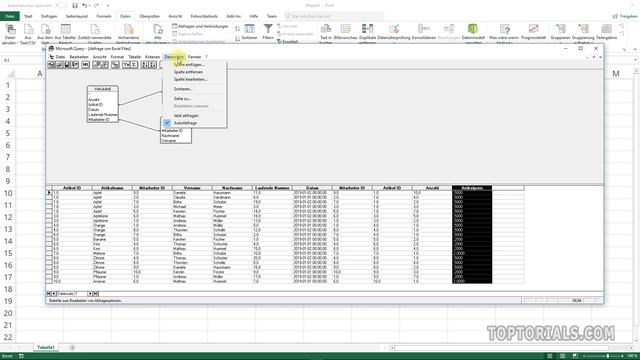Click the New Query icon in Microsoft Query toolbar

[51, 65]
